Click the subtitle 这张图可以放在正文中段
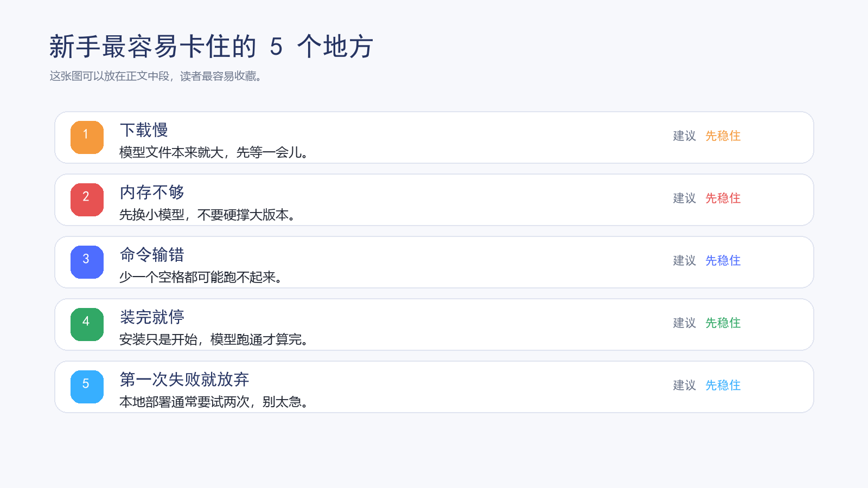Screen dimensions: 868x488 click(110, 76)
